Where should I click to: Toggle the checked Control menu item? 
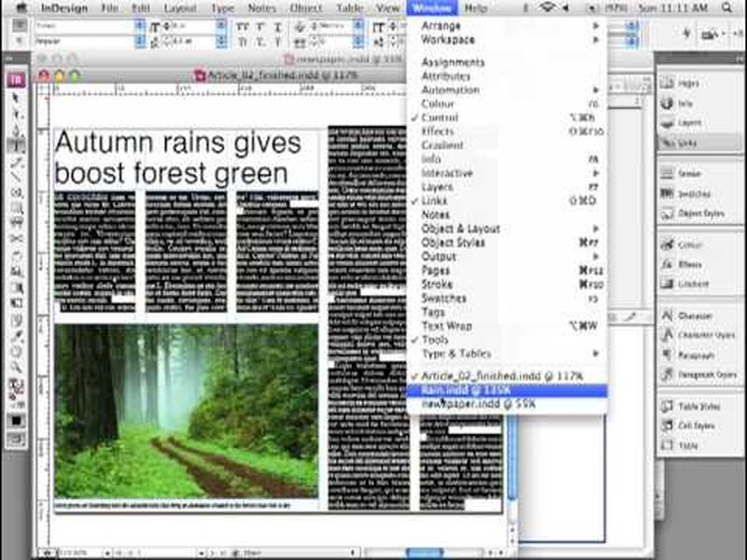pyautogui.click(x=505, y=118)
